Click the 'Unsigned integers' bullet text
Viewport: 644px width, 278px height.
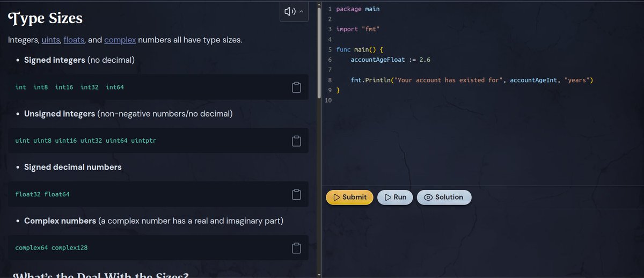point(60,114)
